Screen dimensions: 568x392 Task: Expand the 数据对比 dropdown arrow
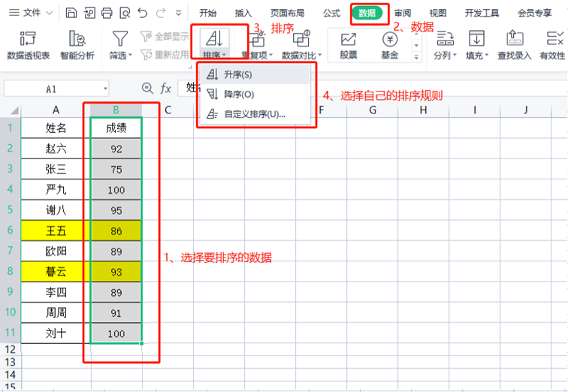pyautogui.click(x=319, y=56)
